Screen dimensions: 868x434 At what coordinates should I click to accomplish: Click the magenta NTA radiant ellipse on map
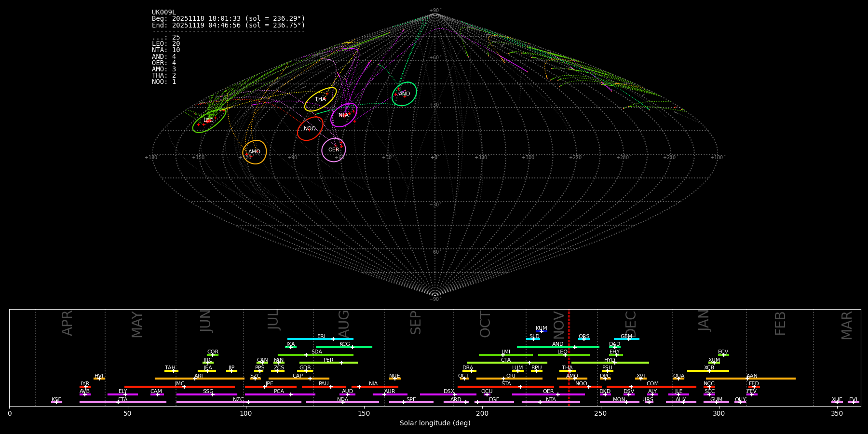click(x=344, y=115)
